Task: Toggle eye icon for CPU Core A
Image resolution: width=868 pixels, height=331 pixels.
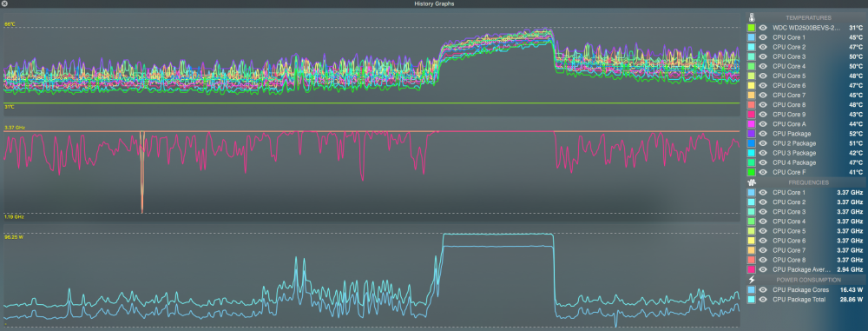Action: click(763, 123)
